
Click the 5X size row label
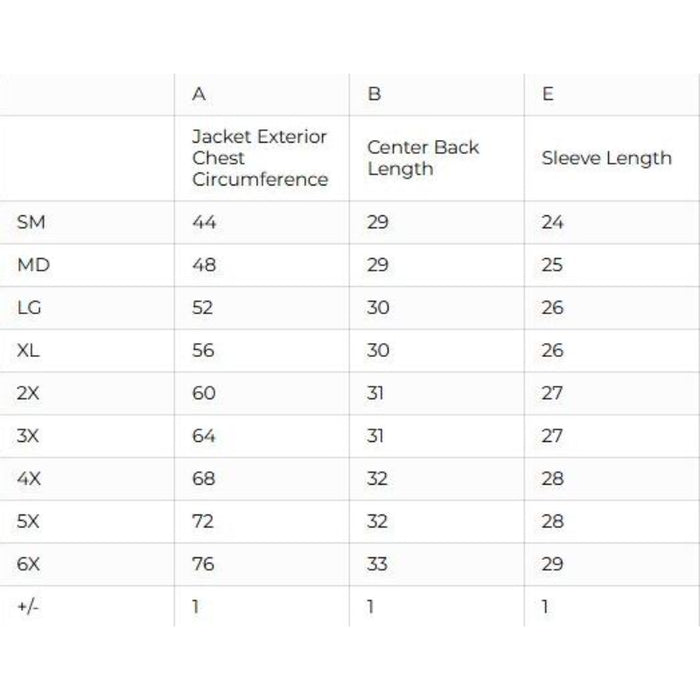[29, 521]
